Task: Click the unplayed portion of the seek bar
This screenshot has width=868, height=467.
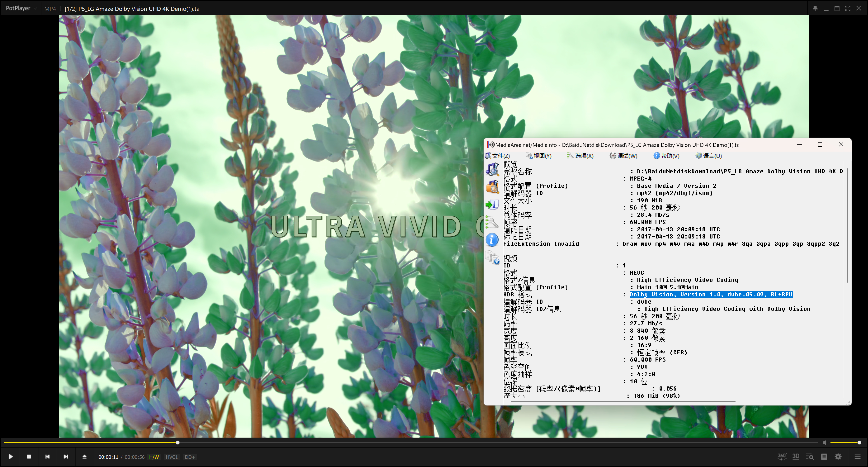Action: tap(499, 442)
